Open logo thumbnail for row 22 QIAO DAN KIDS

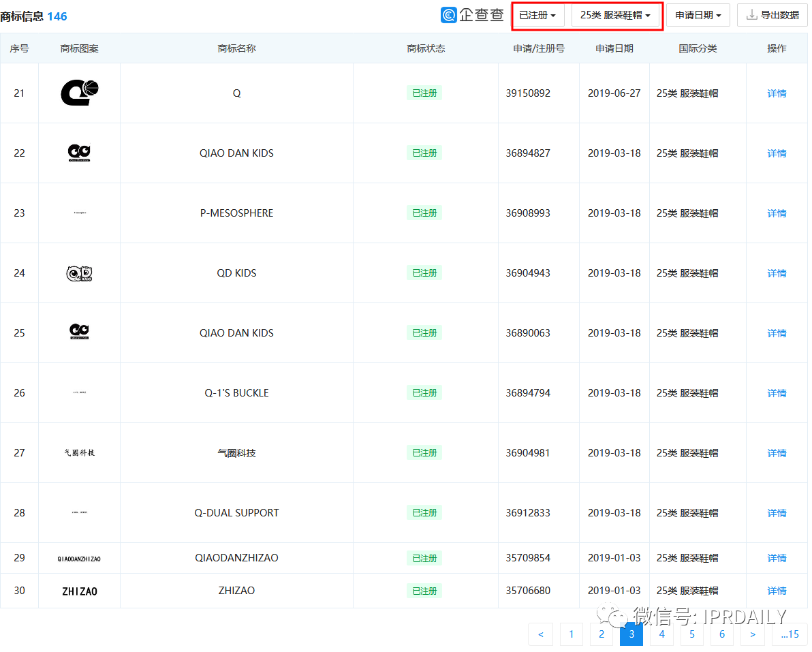click(79, 153)
